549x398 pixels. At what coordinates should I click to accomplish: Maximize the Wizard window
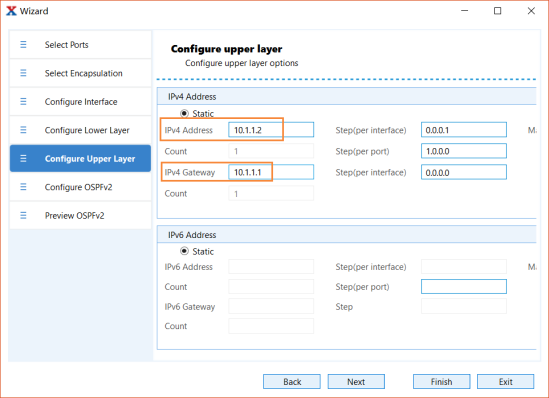pos(498,11)
